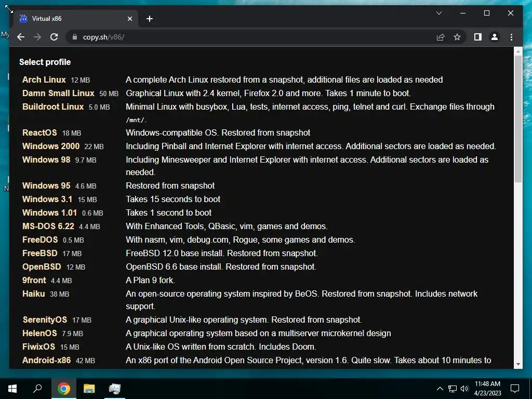Choose the FreeBSD profile
Viewport: 532px width, 399px height.
click(x=39, y=254)
